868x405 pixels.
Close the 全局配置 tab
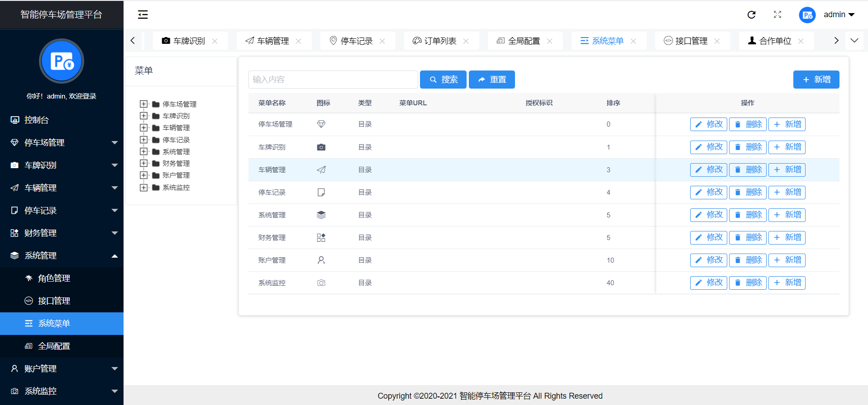(549, 41)
